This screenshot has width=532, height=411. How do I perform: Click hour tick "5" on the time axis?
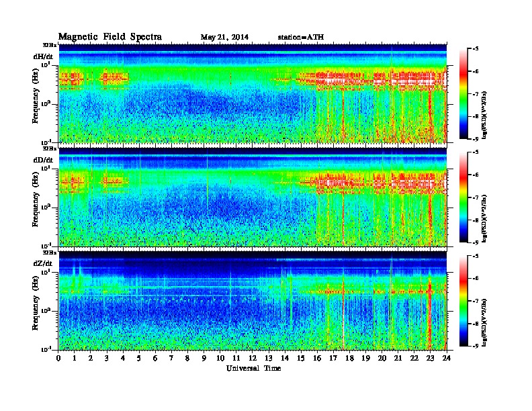pyautogui.click(x=139, y=358)
